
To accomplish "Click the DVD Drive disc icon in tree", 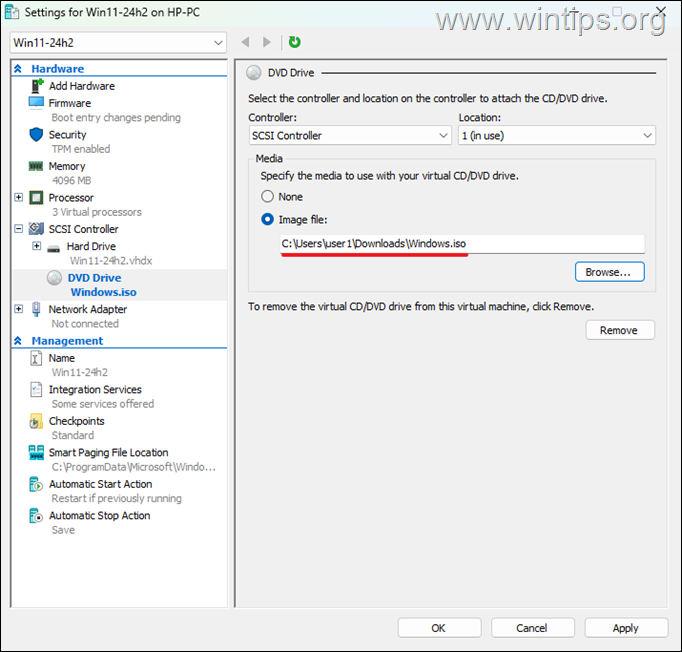I will tap(54, 278).
